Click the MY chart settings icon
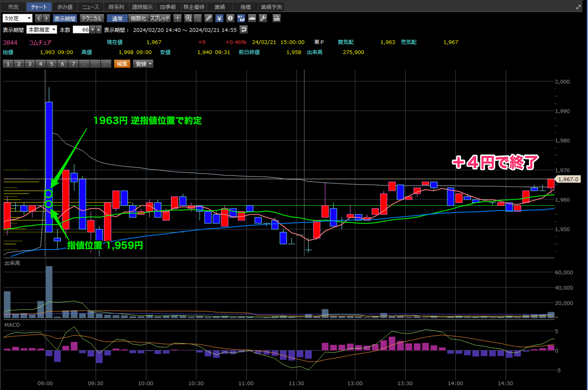 tap(241, 18)
